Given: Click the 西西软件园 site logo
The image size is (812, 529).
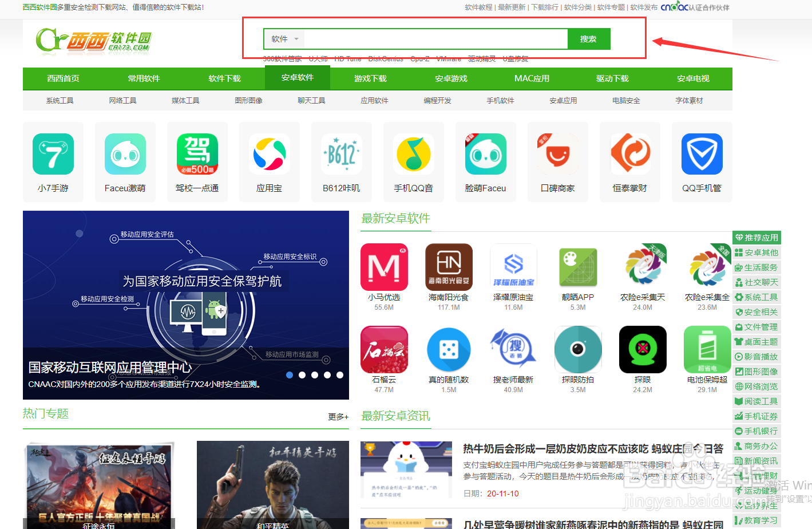Looking at the screenshot, I should [x=94, y=40].
